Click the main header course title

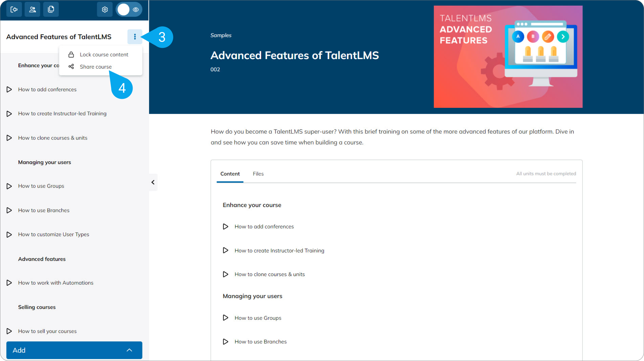point(295,55)
